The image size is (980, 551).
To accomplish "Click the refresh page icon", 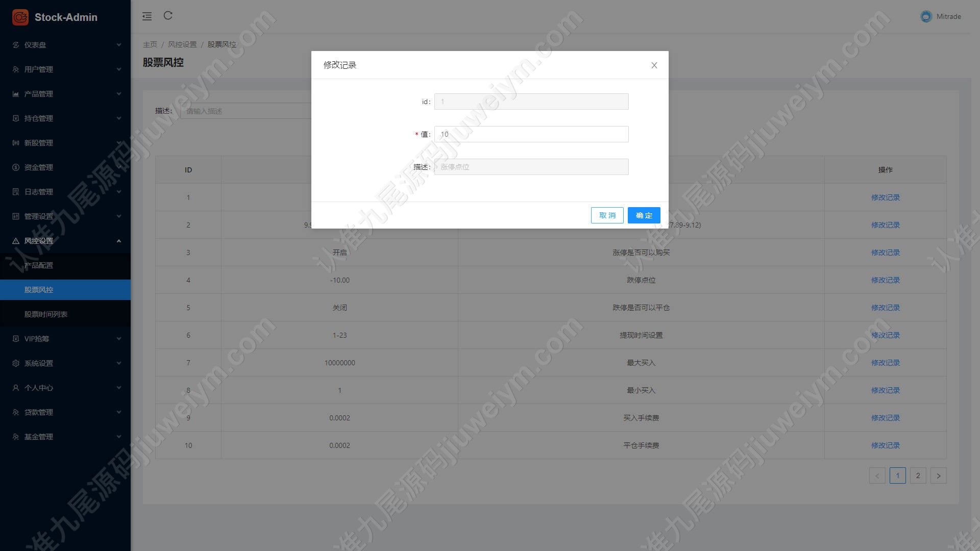I will click(x=168, y=16).
